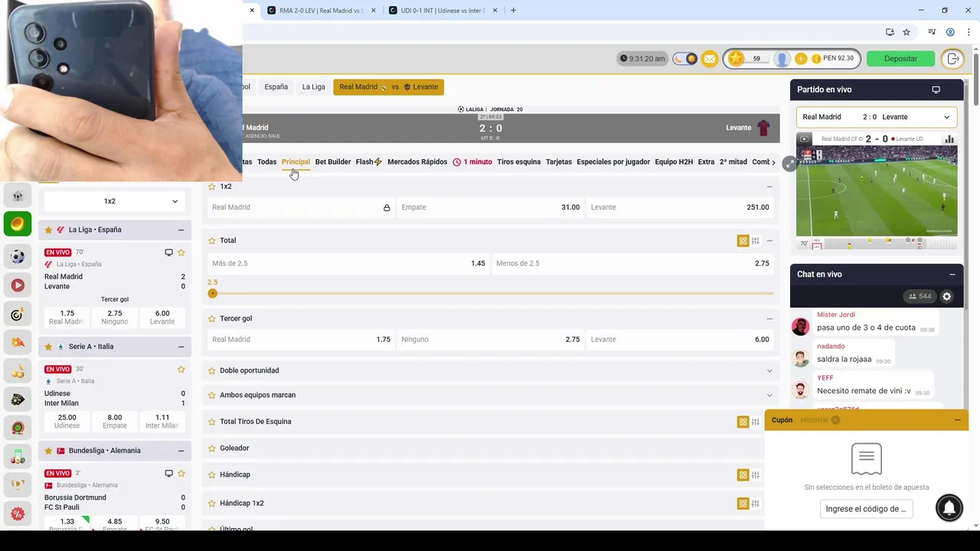Collapse the La Liga España section
This screenshot has height=551, width=980.
pyautogui.click(x=181, y=230)
